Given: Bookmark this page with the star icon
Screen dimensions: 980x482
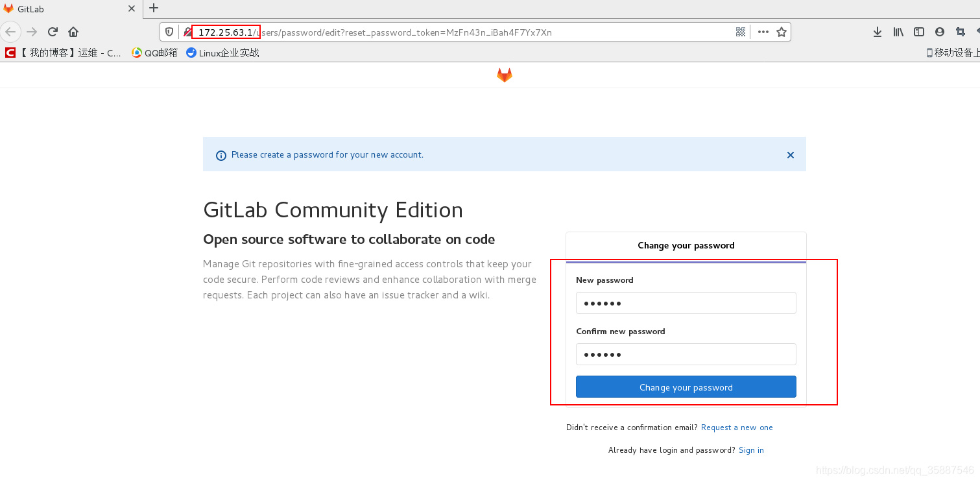Looking at the screenshot, I should tap(782, 32).
